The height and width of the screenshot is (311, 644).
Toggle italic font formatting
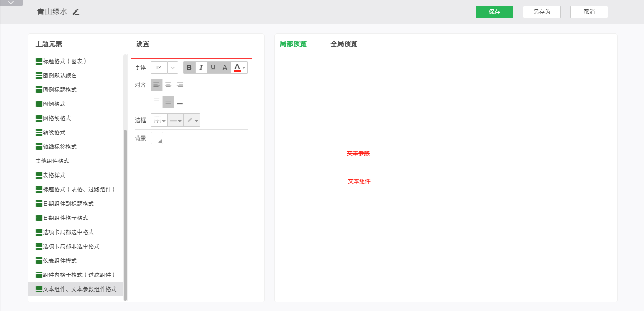[201, 67]
